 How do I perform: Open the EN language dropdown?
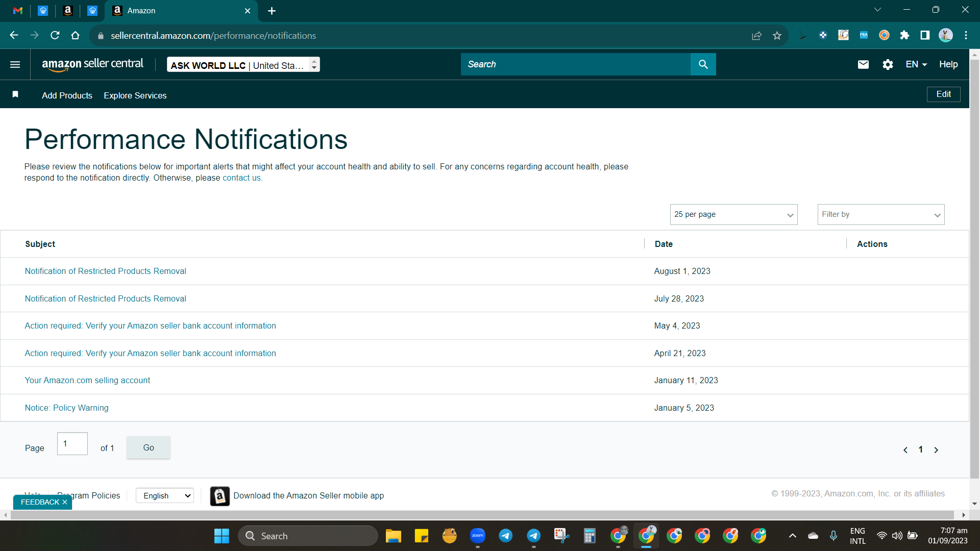[916, 64]
